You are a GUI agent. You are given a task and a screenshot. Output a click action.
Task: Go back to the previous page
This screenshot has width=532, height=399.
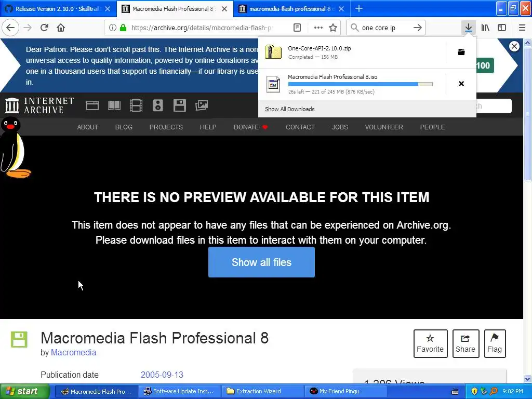tap(10, 28)
